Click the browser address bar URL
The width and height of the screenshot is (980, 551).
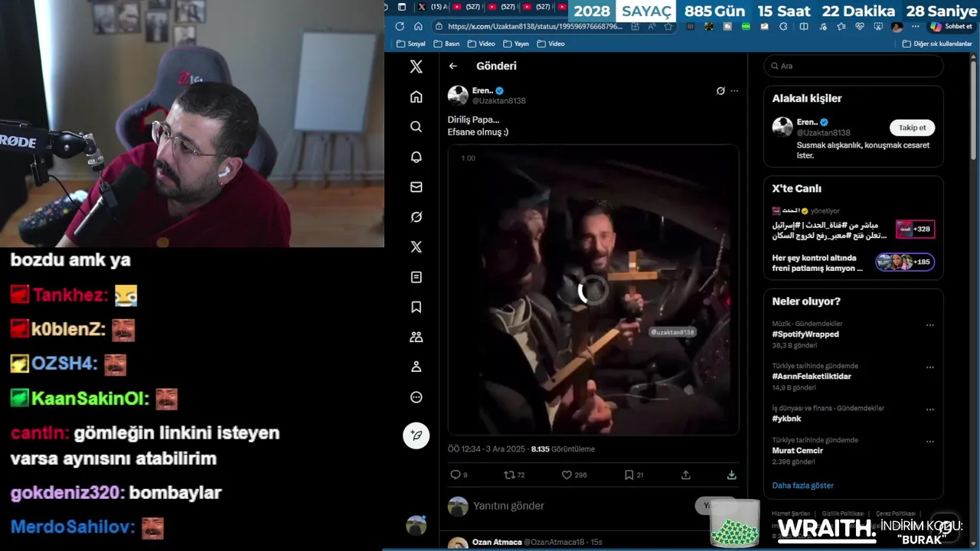tap(535, 26)
